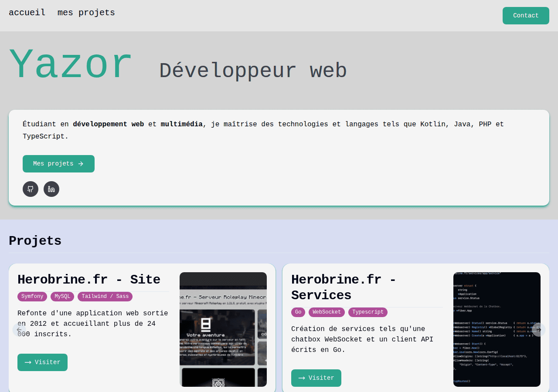The image size is (558, 392).
Task: Open the Herobrine.fr site screenshot thumbnail
Action: point(223,329)
